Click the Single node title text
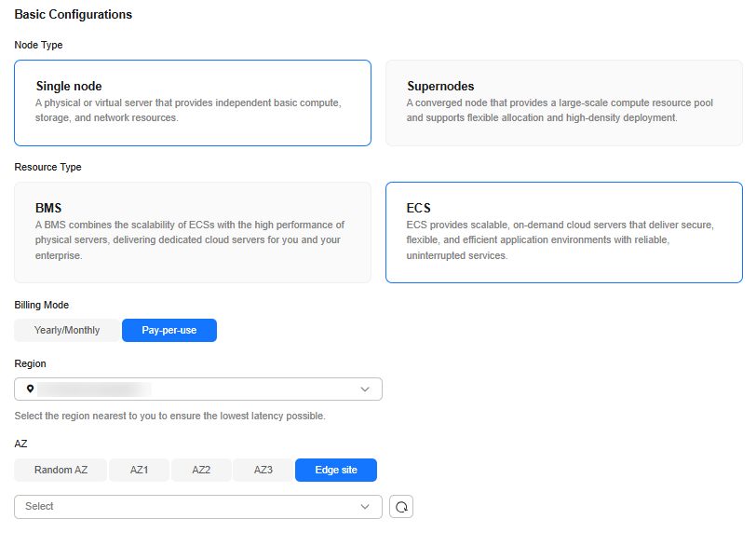The height and width of the screenshot is (533, 756). click(69, 87)
